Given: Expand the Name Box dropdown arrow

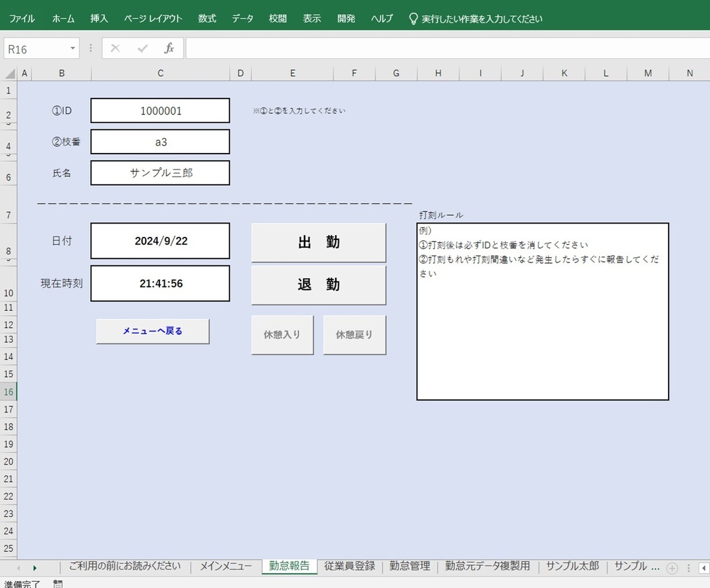Looking at the screenshot, I should [72, 49].
